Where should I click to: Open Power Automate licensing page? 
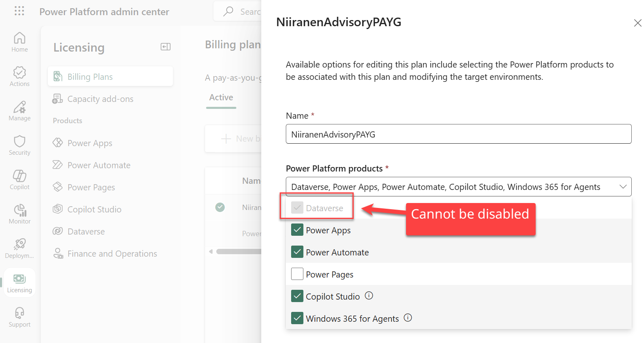[110, 165]
